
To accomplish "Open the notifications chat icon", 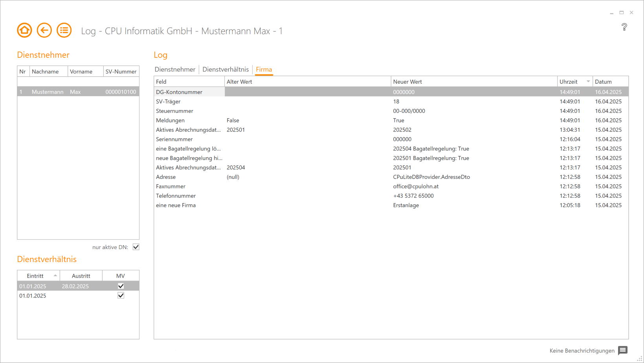I will pyautogui.click(x=623, y=350).
